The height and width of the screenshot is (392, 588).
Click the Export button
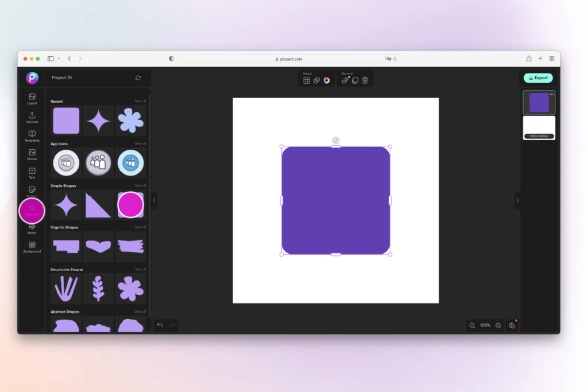[537, 77]
